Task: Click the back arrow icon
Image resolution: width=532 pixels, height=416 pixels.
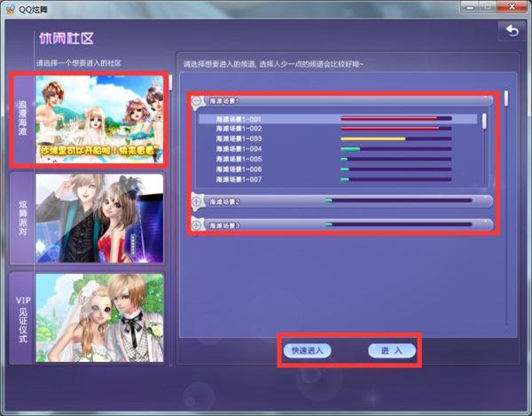Action: coord(512,31)
